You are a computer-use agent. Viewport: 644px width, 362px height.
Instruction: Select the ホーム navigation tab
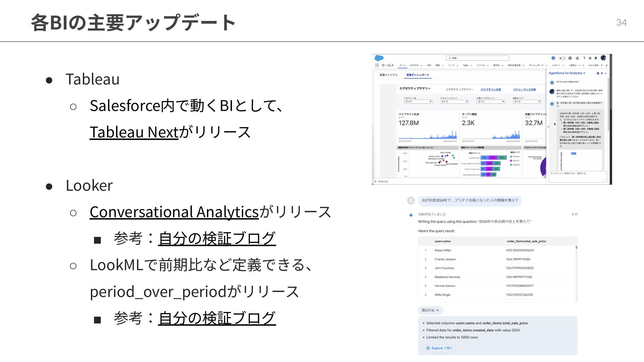click(x=402, y=65)
